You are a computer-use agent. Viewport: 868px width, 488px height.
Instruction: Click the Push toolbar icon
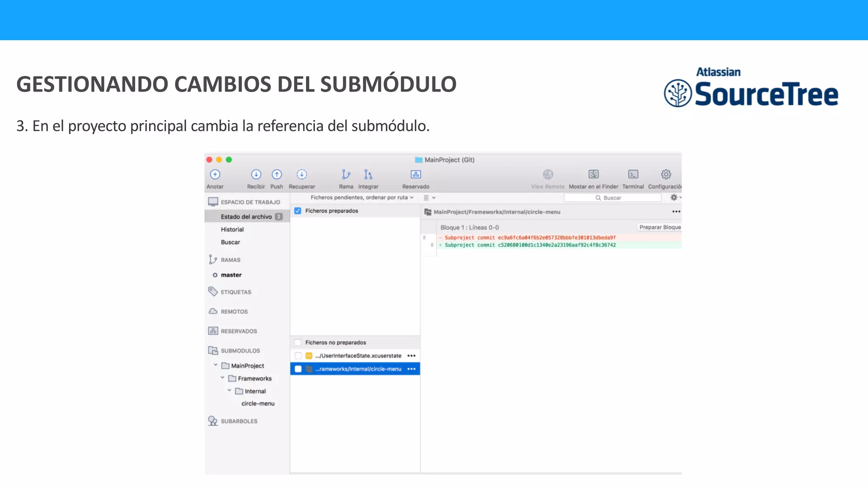pyautogui.click(x=277, y=175)
